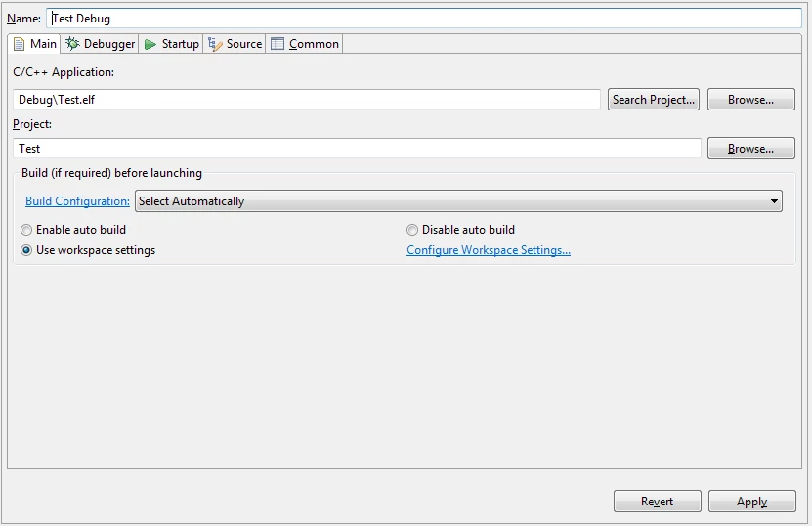Click the Source tab tree icon
The image size is (812, 526).
[x=215, y=45]
